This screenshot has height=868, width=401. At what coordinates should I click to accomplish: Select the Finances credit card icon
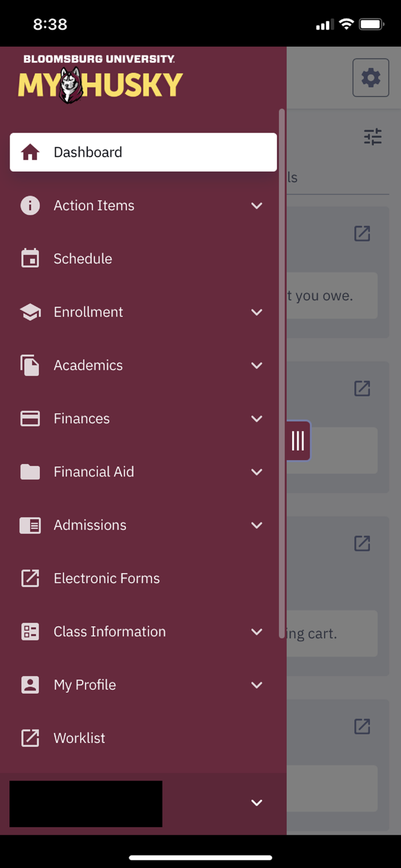(30, 418)
